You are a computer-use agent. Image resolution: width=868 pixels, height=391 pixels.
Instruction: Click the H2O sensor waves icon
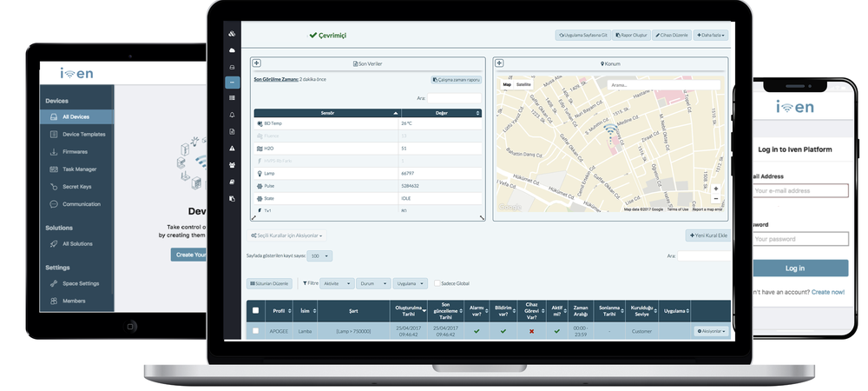pyautogui.click(x=260, y=149)
